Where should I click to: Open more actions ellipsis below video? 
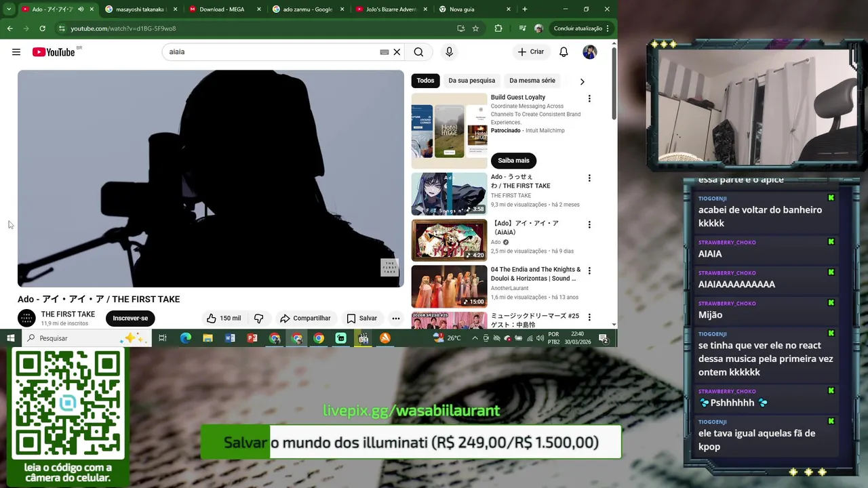pyautogui.click(x=396, y=318)
